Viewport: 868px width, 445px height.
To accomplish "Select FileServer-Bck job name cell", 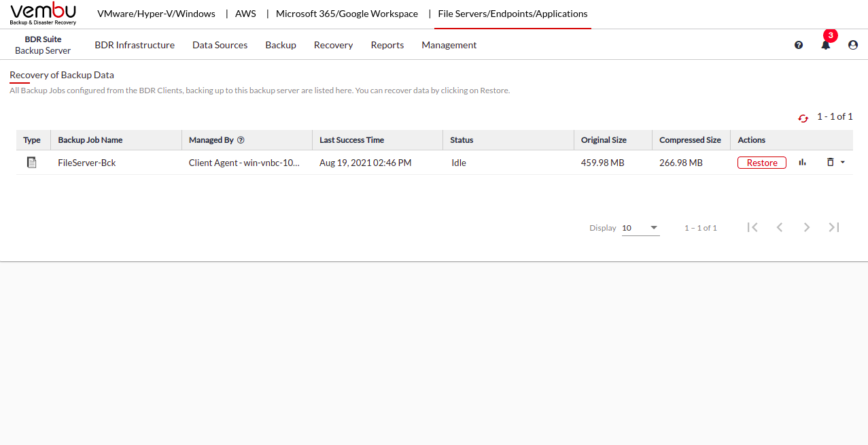I will tap(87, 163).
